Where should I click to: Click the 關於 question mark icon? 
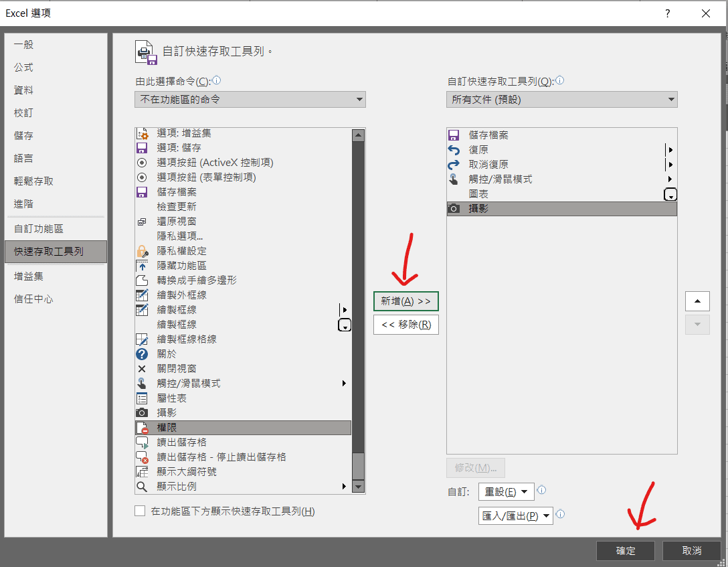(142, 354)
